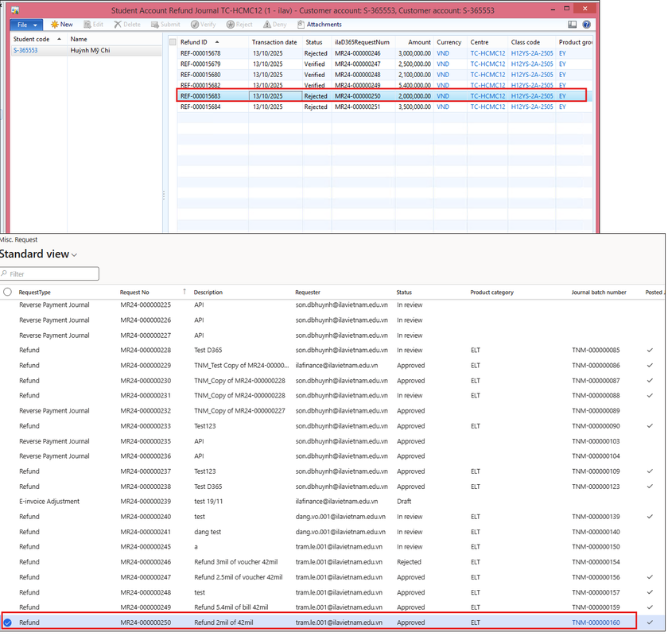Deselect the checked MR24-000000250 row marker
This screenshot has height=636, width=672.
(x=8, y=622)
